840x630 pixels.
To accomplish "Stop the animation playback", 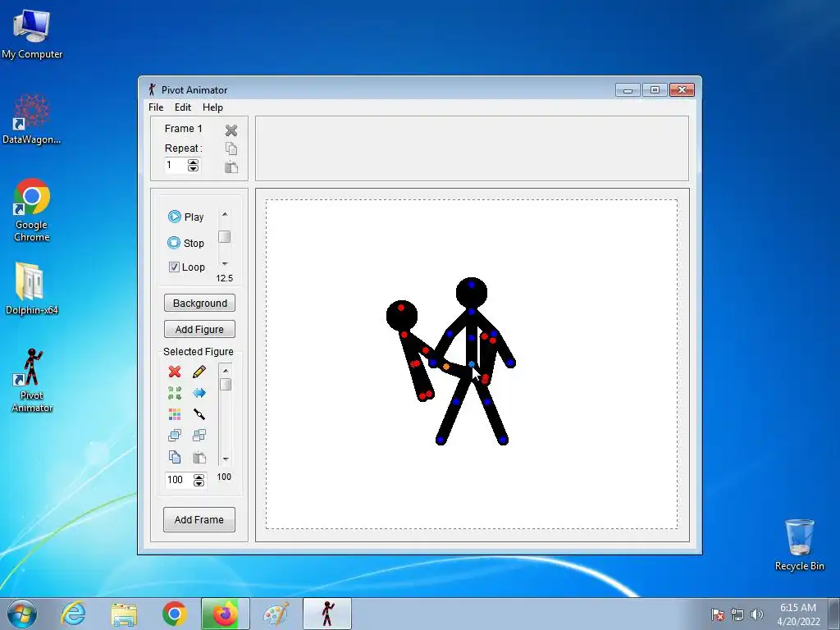I will tap(186, 243).
